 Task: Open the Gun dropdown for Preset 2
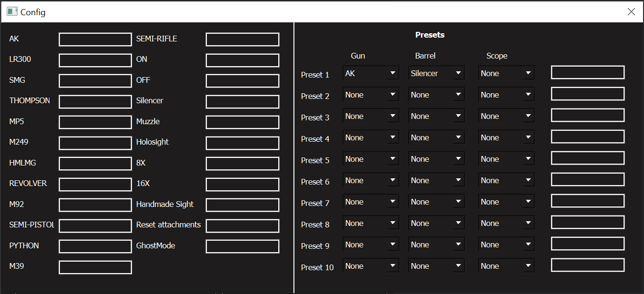(371, 94)
